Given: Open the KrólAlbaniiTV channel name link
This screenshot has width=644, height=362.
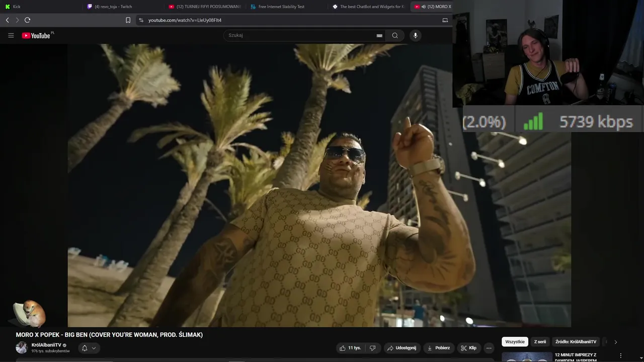Looking at the screenshot, I should click(46, 345).
